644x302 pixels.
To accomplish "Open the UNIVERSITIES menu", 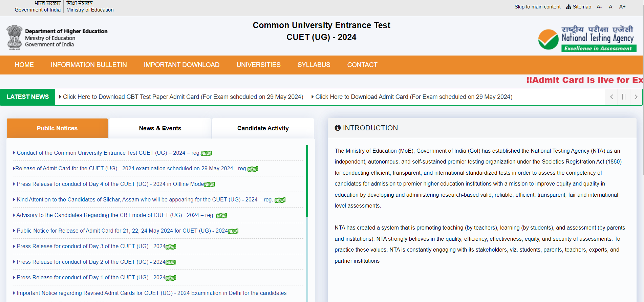I will 259,65.
